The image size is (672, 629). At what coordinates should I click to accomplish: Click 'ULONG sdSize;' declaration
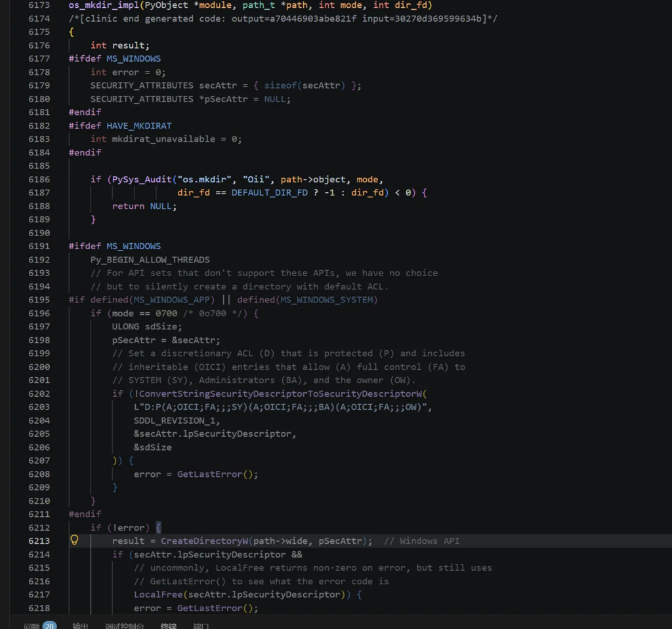coord(147,327)
